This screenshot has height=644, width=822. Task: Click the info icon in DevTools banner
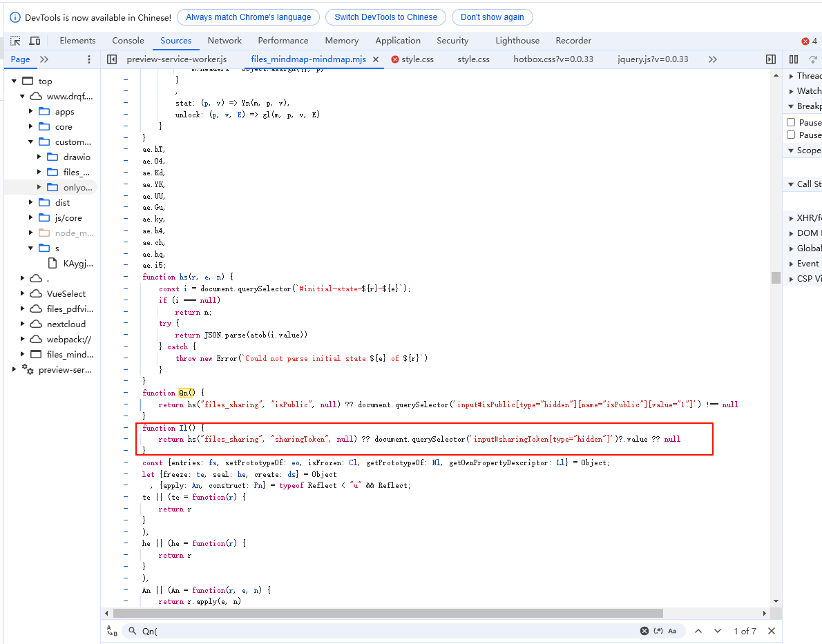[x=15, y=17]
